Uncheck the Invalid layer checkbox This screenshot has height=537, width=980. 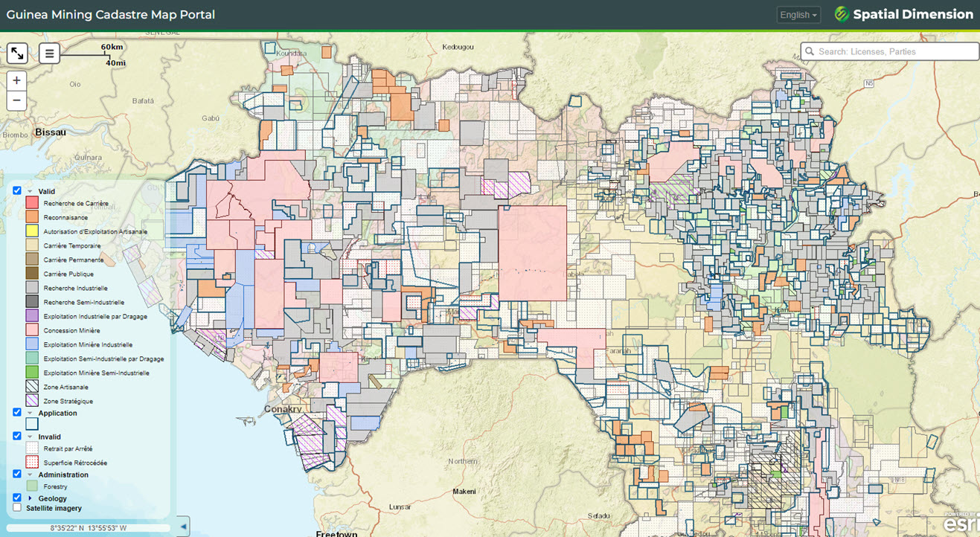point(17,436)
